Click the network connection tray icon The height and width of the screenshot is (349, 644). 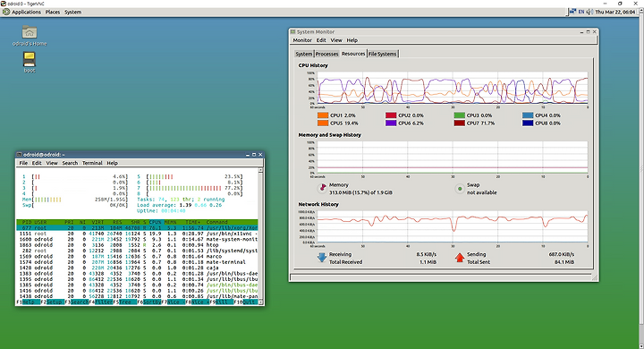click(572, 12)
